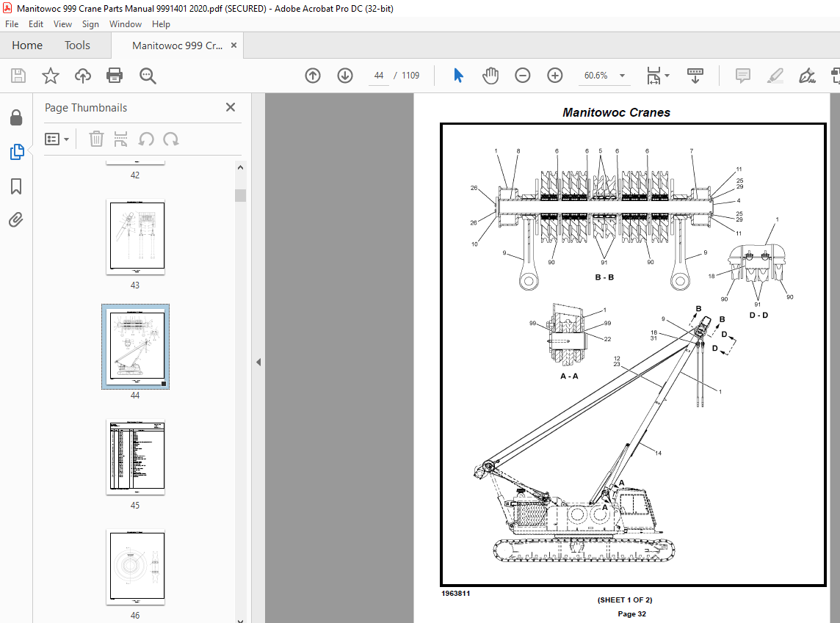The image size is (840, 623).
Task: Open the Sign menu
Action: [x=90, y=24]
